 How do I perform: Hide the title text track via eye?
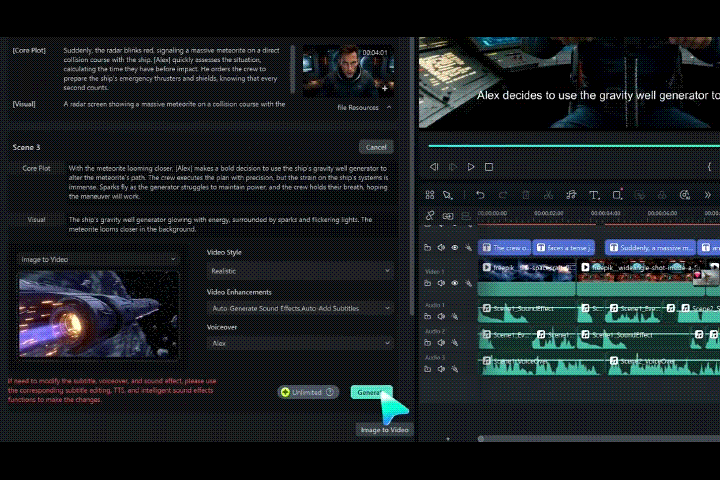[455, 248]
